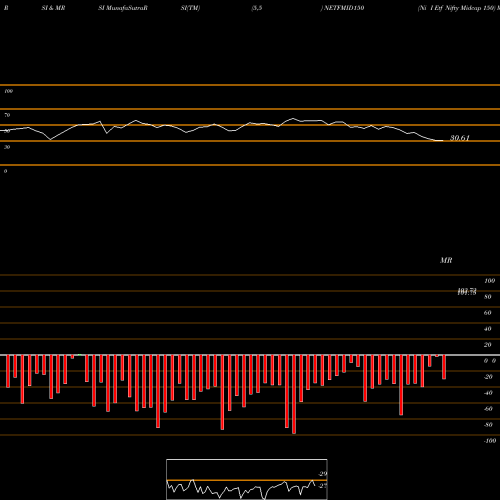
Task: Click the overlapping value label near 80 in MR panel
Action: [x=467, y=292]
